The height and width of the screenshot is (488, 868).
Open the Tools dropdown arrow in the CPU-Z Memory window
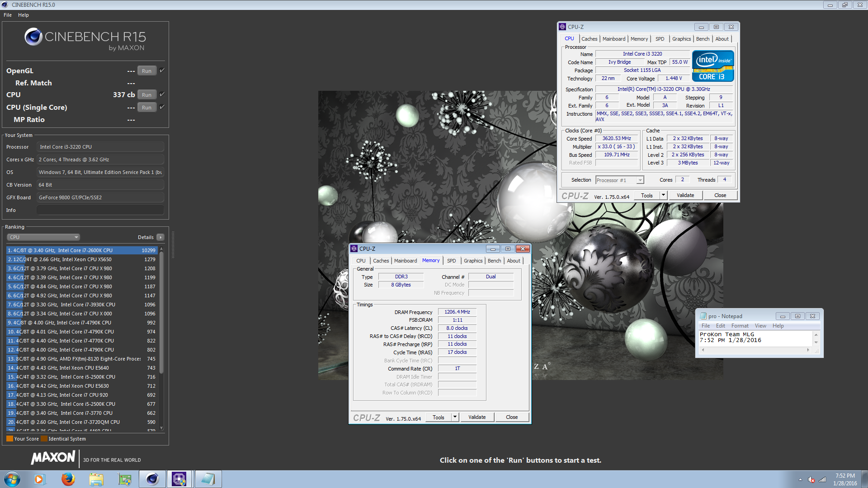455,417
